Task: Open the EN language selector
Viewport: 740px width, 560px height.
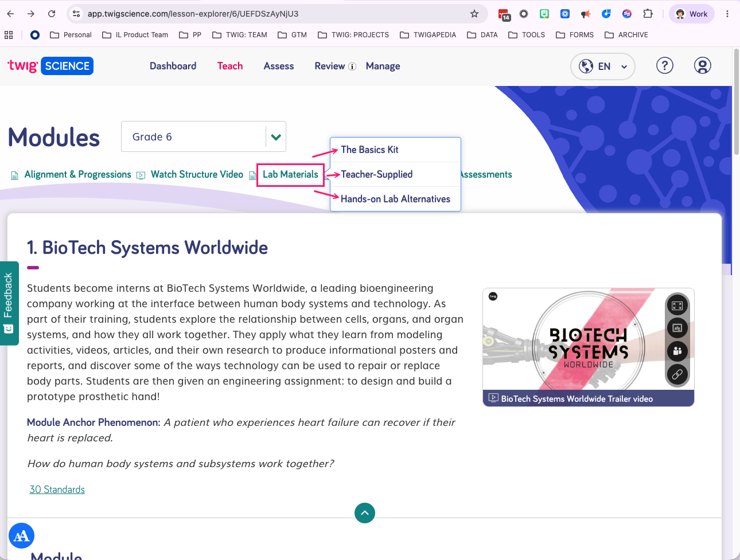Action: point(603,66)
